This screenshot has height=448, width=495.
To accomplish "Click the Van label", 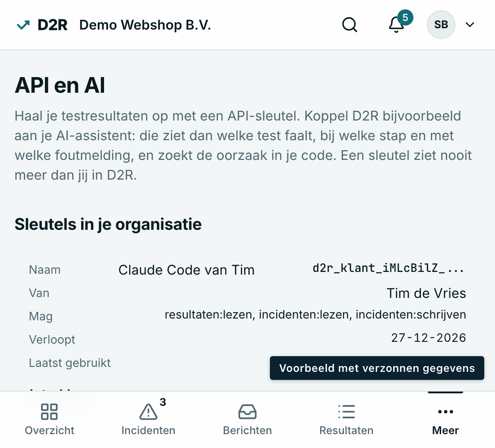I will point(39,293).
